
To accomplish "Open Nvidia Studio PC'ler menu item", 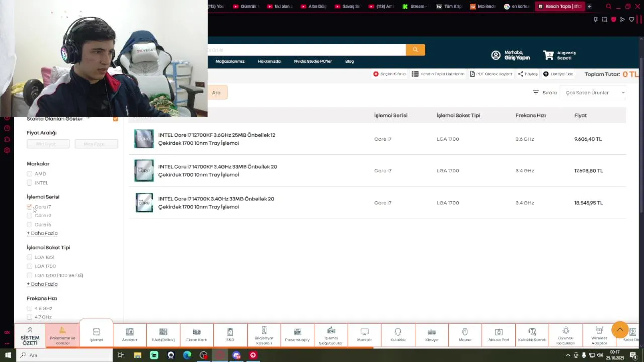I will coord(313,61).
